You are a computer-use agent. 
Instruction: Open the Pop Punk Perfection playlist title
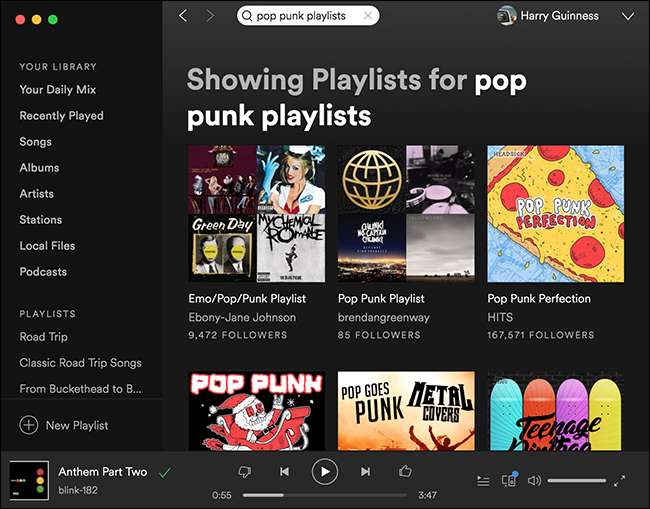539,299
